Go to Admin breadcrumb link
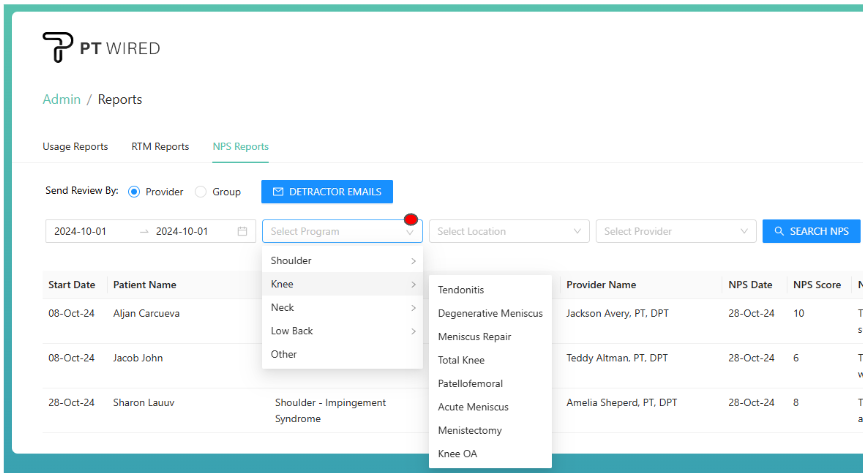The height and width of the screenshot is (473, 863). click(62, 99)
